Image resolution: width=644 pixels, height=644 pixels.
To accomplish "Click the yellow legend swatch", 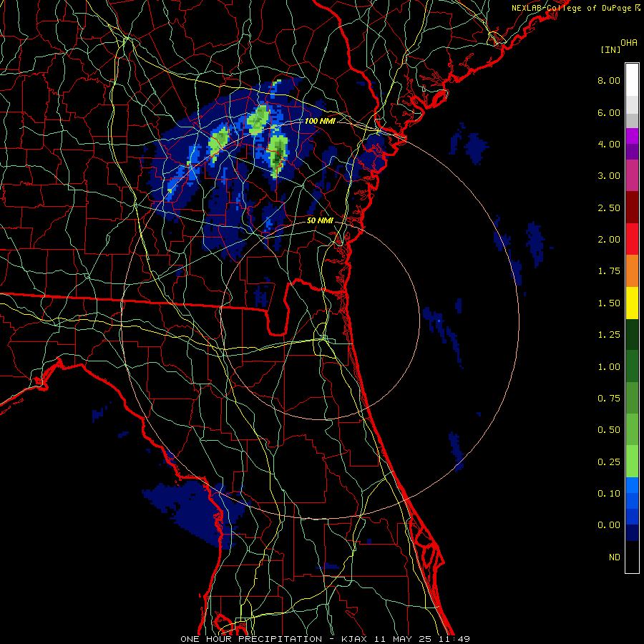I will point(632,303).
